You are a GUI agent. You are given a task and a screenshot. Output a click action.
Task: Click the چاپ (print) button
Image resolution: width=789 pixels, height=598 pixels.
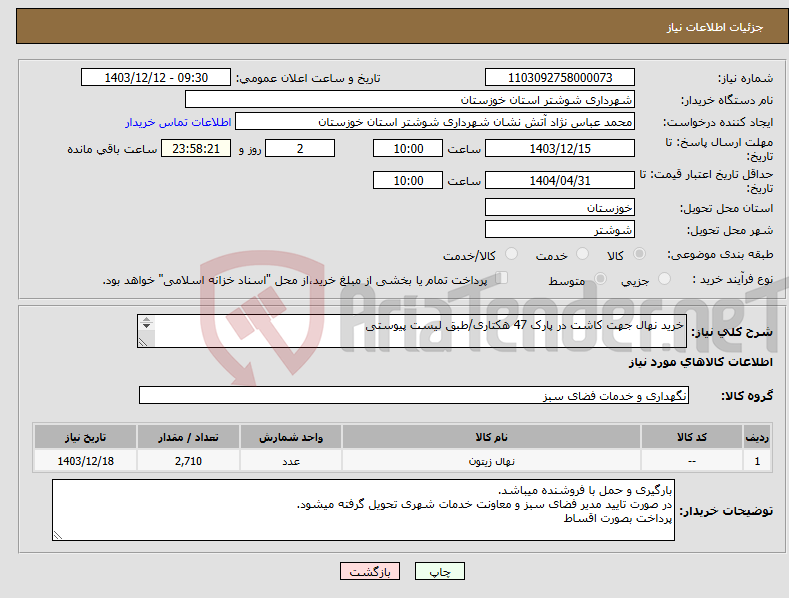click(x=440, y=571)
